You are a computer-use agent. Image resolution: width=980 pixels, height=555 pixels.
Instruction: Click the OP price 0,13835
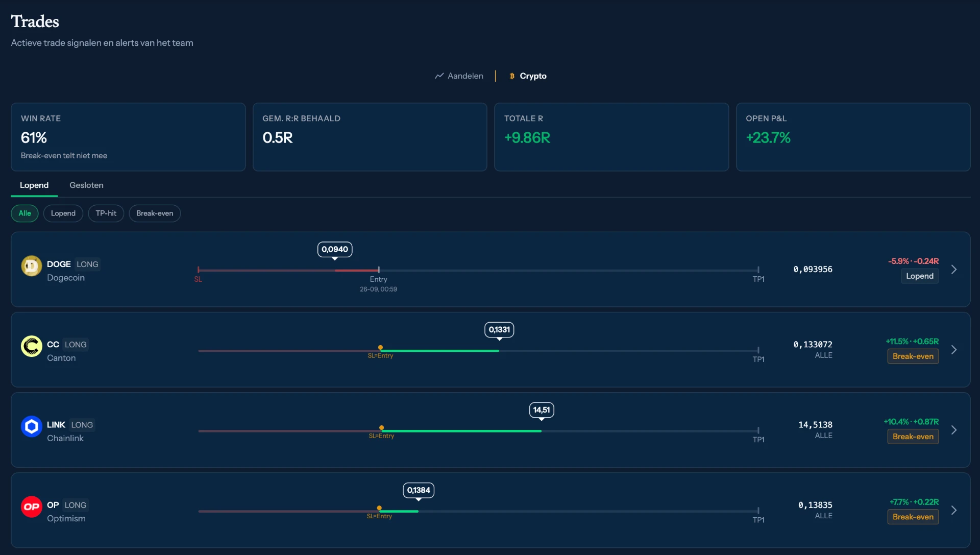click(x=815, y=505)
